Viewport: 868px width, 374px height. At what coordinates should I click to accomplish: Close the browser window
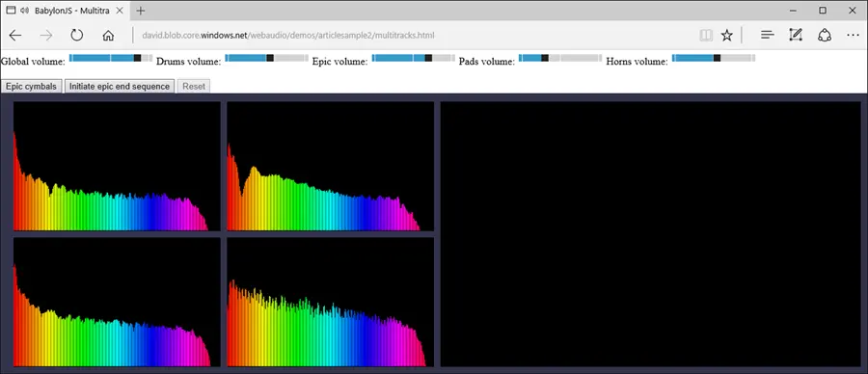coord(852,11)
